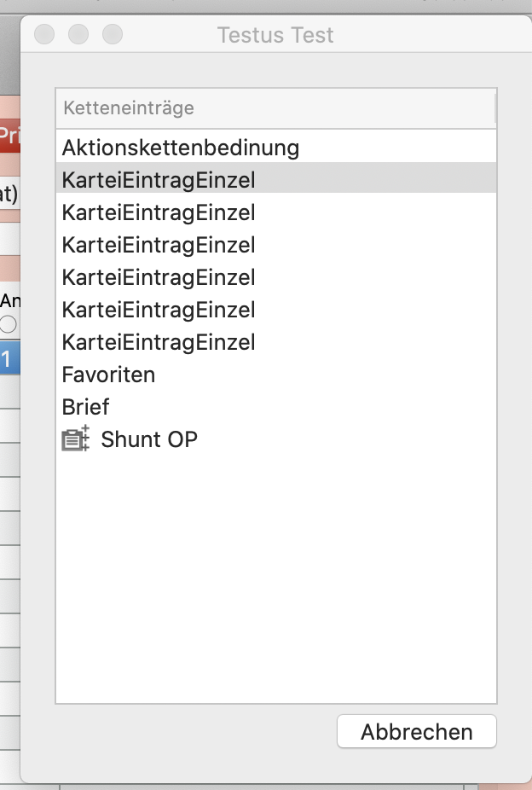Pick the fifth KarteiEintragEinzel entry
Image resolution: width=532 pixels, height=790 pixels.
click(159, 310)
